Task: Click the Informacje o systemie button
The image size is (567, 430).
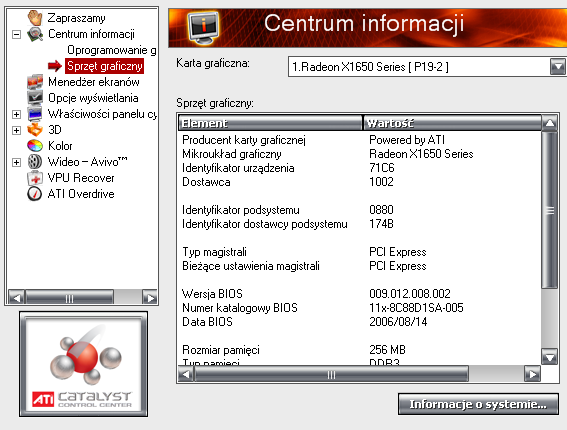Action: 478,404
